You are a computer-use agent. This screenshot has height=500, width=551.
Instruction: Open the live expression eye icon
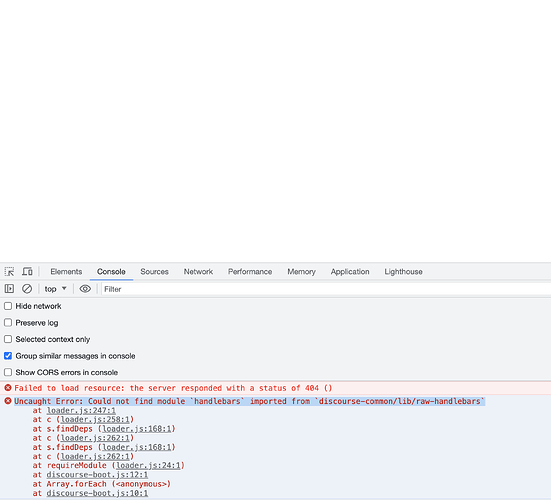(85, 289)
